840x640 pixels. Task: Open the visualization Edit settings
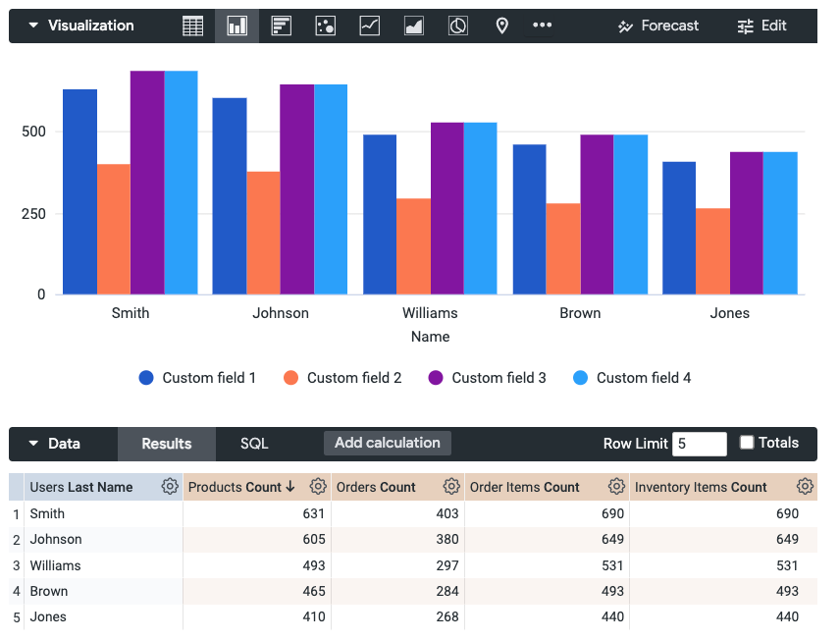[761, 26]
